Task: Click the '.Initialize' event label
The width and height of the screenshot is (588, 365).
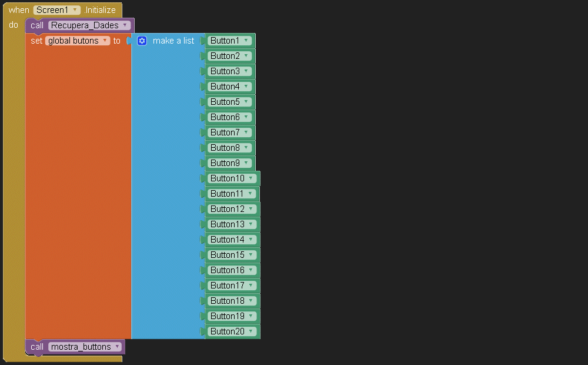Action: tap(99, 10)
